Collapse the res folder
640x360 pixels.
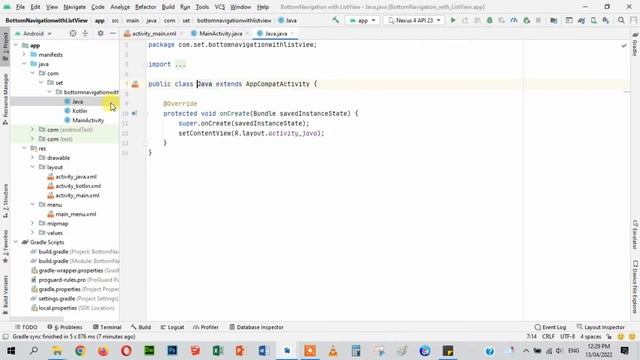coord(24,149)
